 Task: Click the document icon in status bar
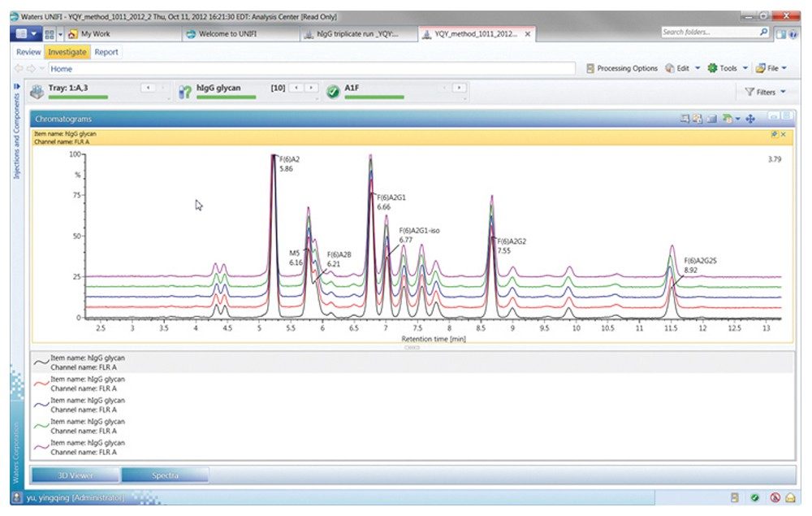[x=734, y=497]
